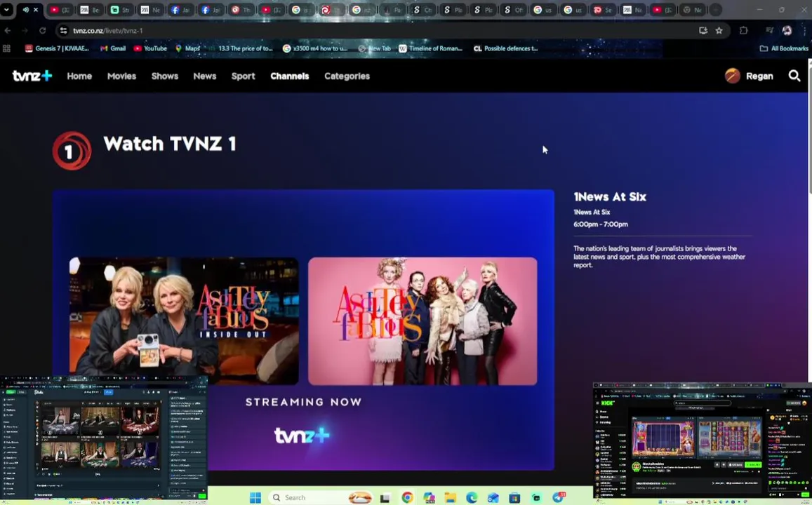The width and height of the screenshot is (812, 505).
Task: Open the All Bookmarks folder
Action: (784, 48)
